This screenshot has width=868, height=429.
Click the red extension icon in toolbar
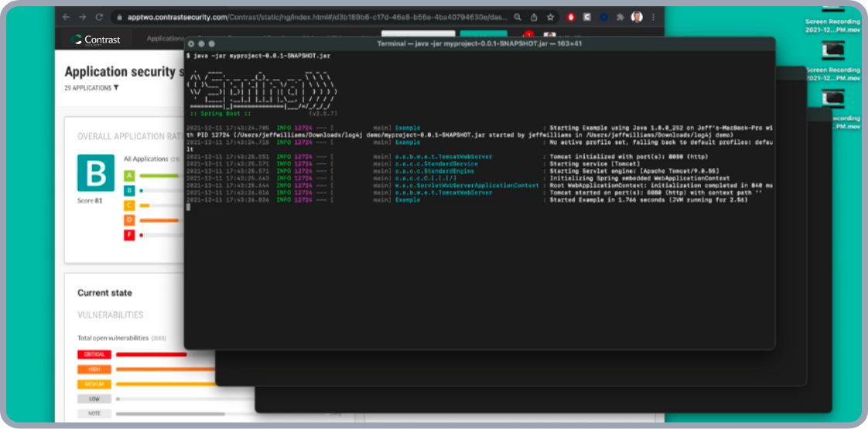tap(571, 16)
